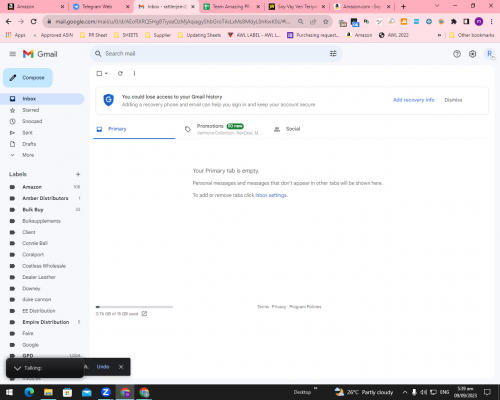The height and width of the screenshot is (400, 500).
Task: Click the inbox settings link
Action: coord(271,195)
